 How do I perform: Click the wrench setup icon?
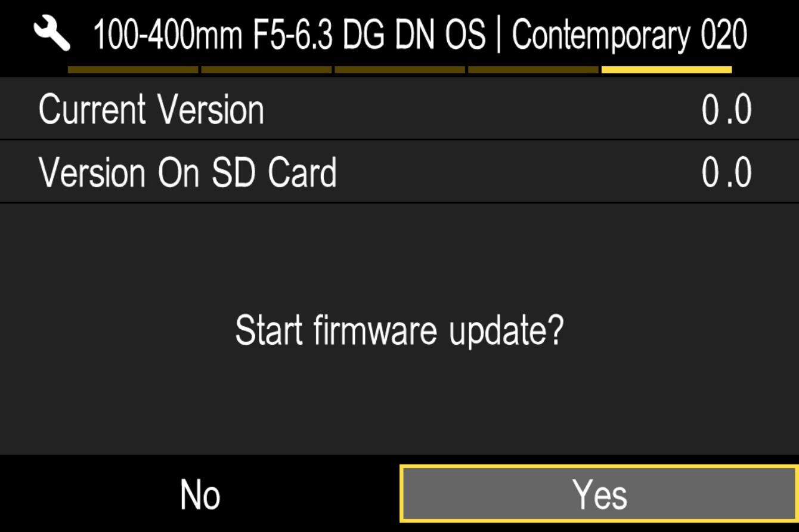(x=52, y=34)
